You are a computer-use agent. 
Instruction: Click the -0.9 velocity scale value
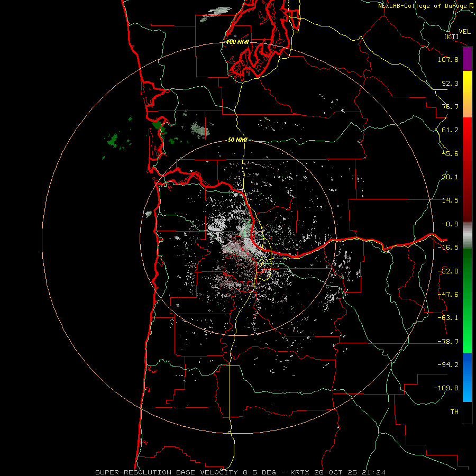450,224
